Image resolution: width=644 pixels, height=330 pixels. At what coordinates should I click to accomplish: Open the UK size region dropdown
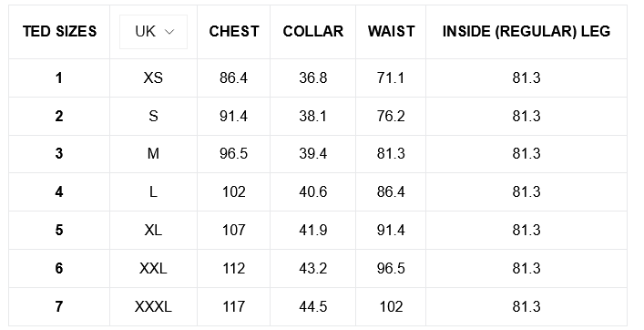153,32
